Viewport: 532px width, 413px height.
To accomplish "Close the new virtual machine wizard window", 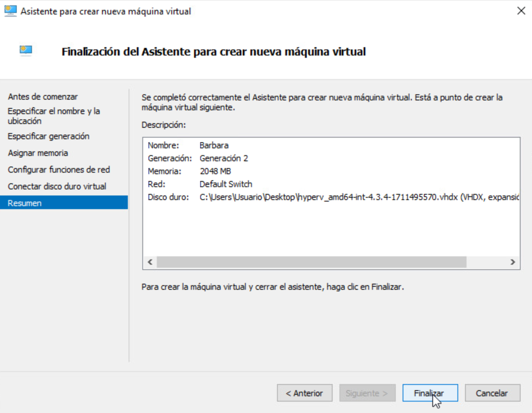I will (x=521, y=11).
